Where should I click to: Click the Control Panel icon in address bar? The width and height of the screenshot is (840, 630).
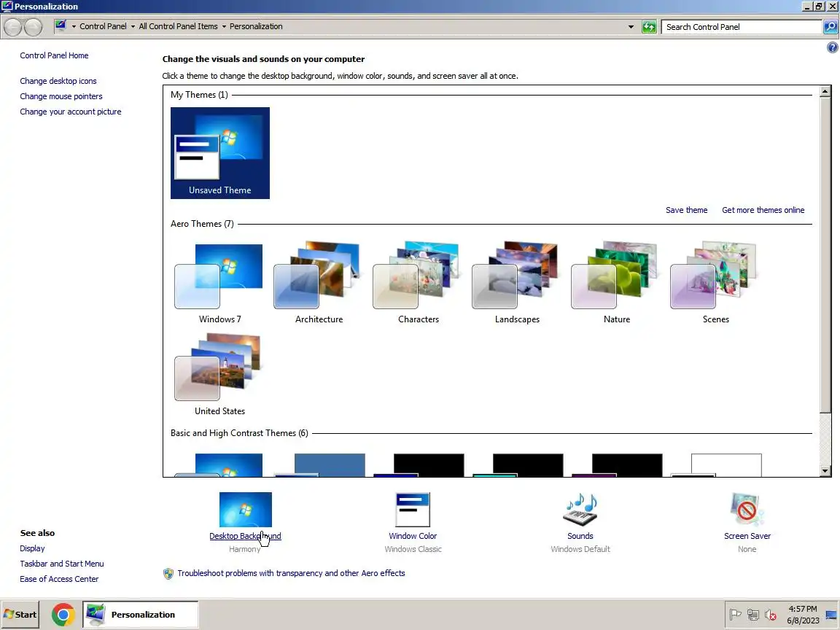61,26
